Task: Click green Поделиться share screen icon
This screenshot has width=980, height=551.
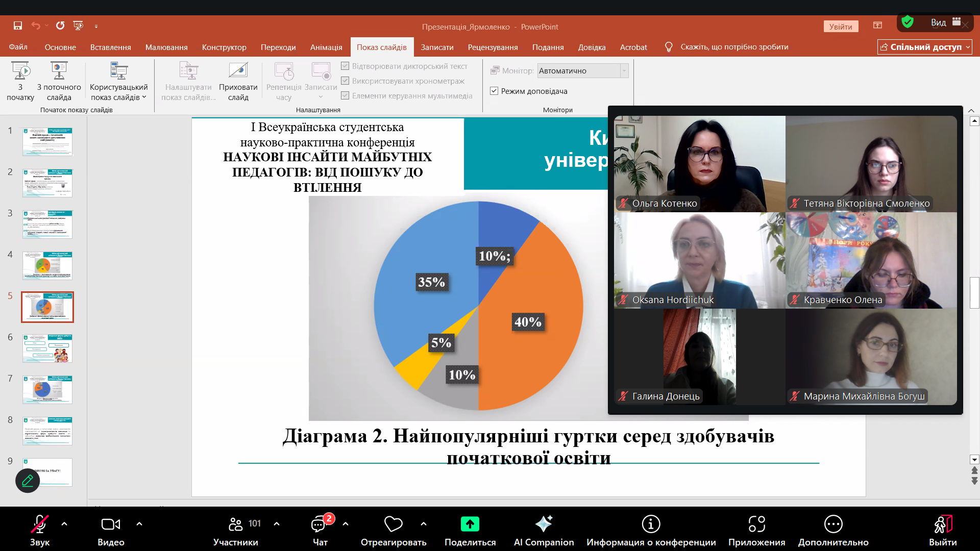Action: point(470,524)
